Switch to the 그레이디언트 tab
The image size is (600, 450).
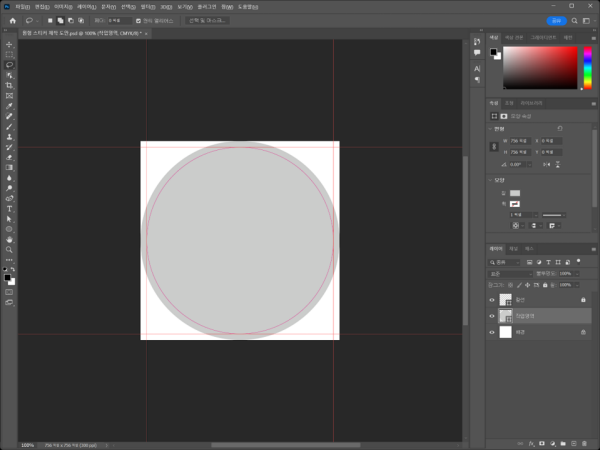(543, 37)
